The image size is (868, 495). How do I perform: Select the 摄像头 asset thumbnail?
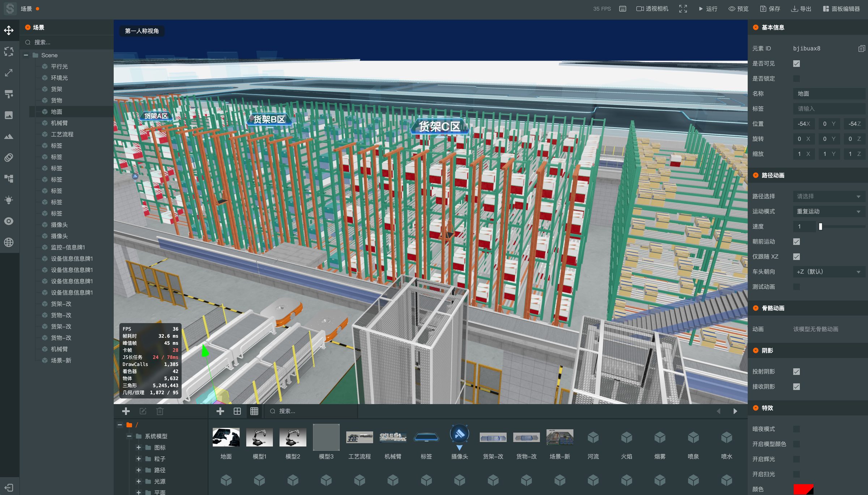click(460, 437)
